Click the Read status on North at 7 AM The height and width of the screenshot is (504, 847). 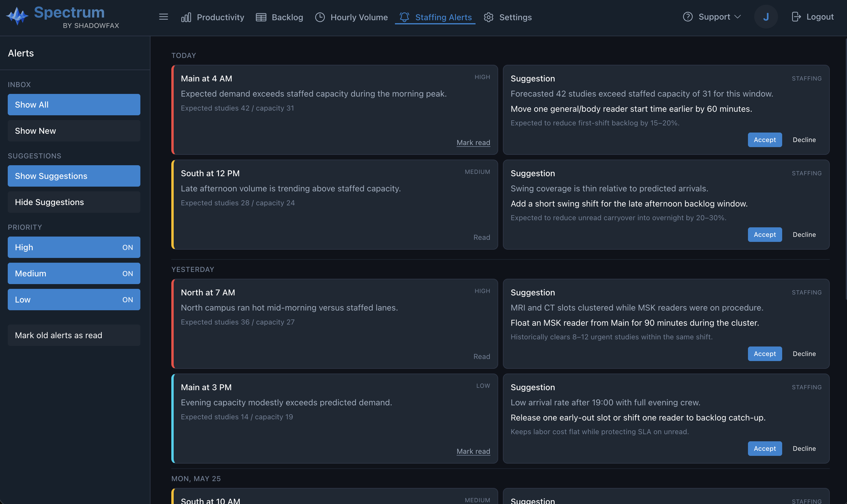click(x=481, y=357)
